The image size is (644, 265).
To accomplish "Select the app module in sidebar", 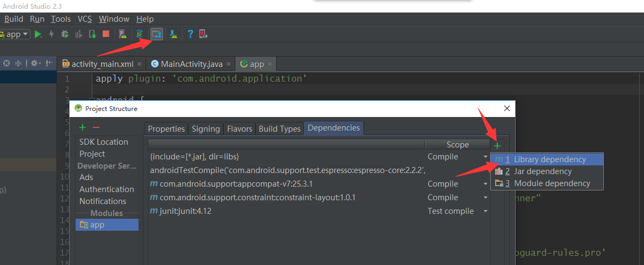I will point(107,225).
